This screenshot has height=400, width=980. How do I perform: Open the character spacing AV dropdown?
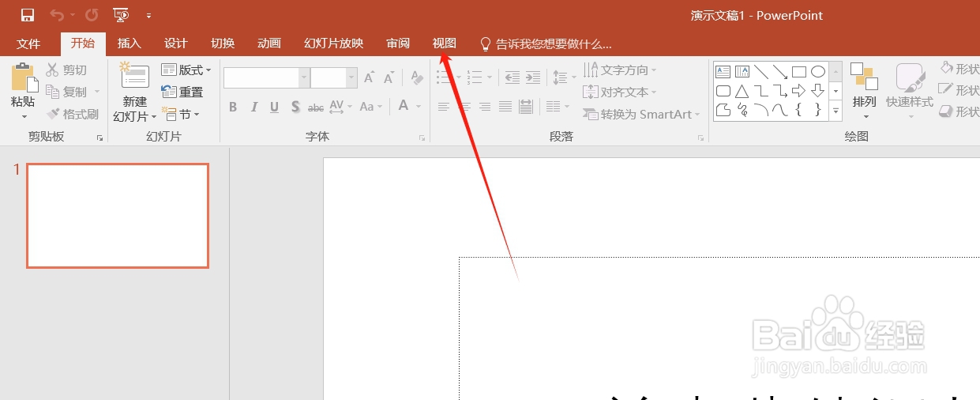(x=340, y=107)
